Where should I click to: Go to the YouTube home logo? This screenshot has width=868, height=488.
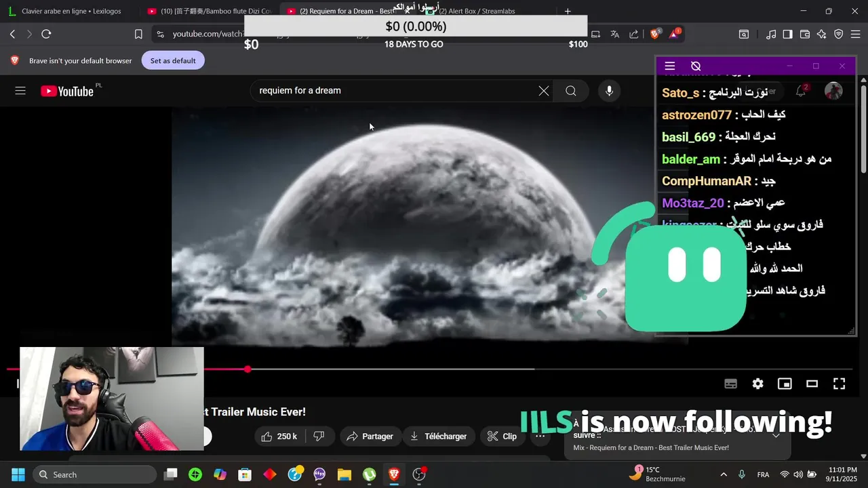66,91
